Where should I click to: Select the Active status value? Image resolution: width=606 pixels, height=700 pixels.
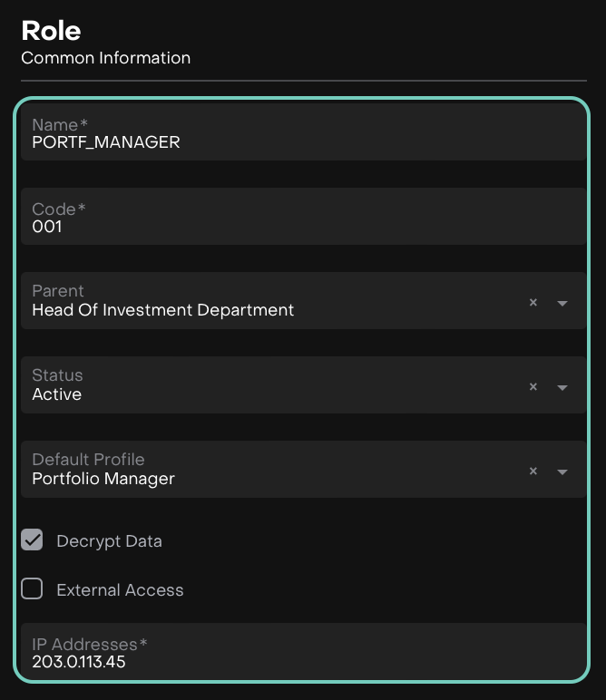pos(57,394)
